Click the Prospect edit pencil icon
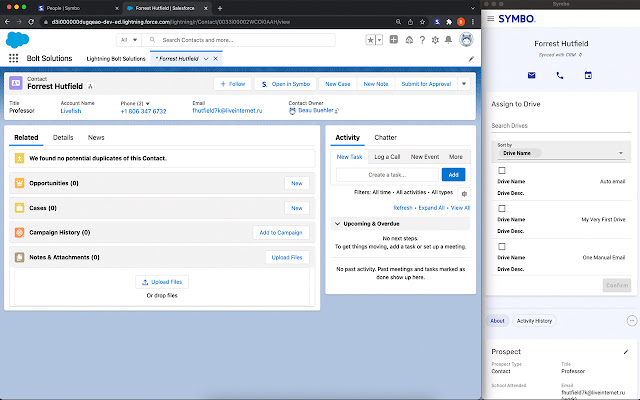Image resolution: width=640 pixels, height=400 pixels. pos(626,352)
